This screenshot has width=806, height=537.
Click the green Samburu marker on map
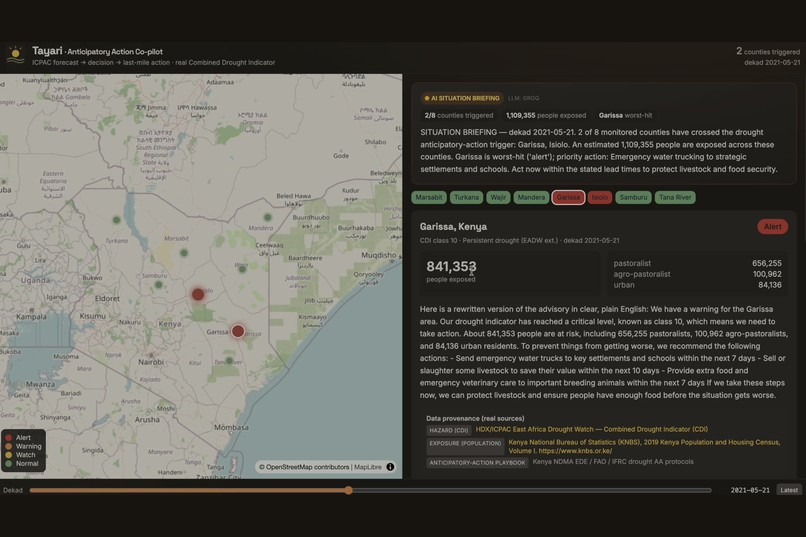158,285
